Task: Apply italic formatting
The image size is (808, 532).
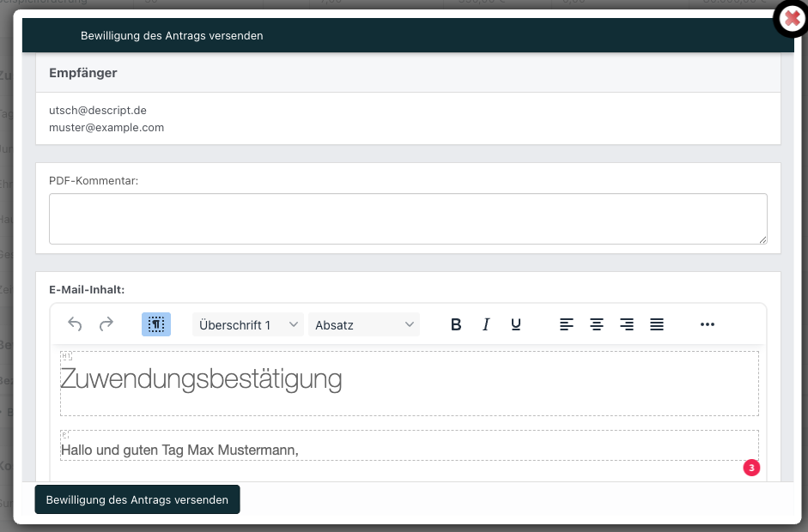Action: [485, 324]
